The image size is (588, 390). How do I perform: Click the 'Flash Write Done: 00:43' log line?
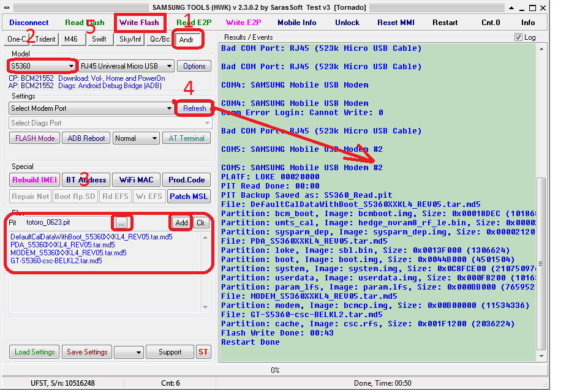[x=277, y=333]
